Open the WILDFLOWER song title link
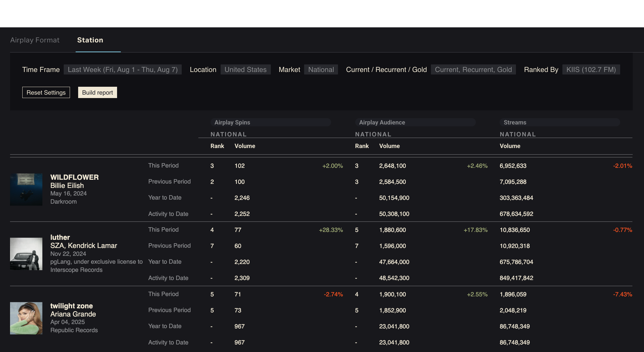 (74, 177)
